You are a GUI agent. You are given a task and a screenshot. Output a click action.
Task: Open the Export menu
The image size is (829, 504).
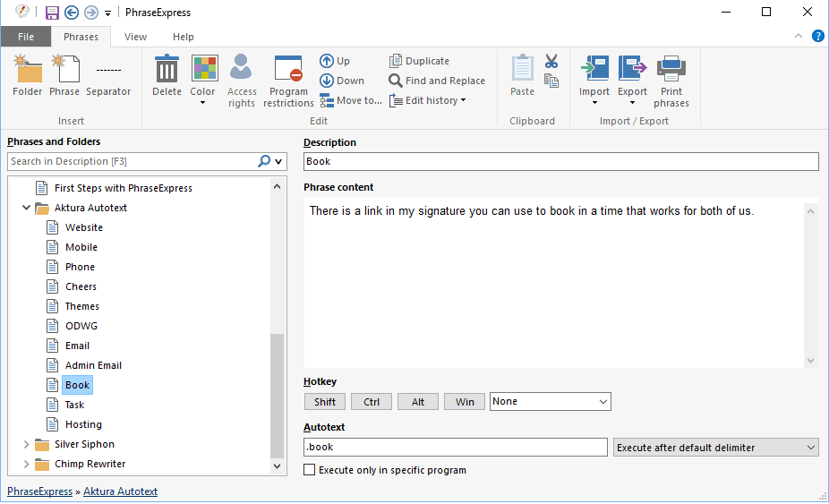coord(632,80)
